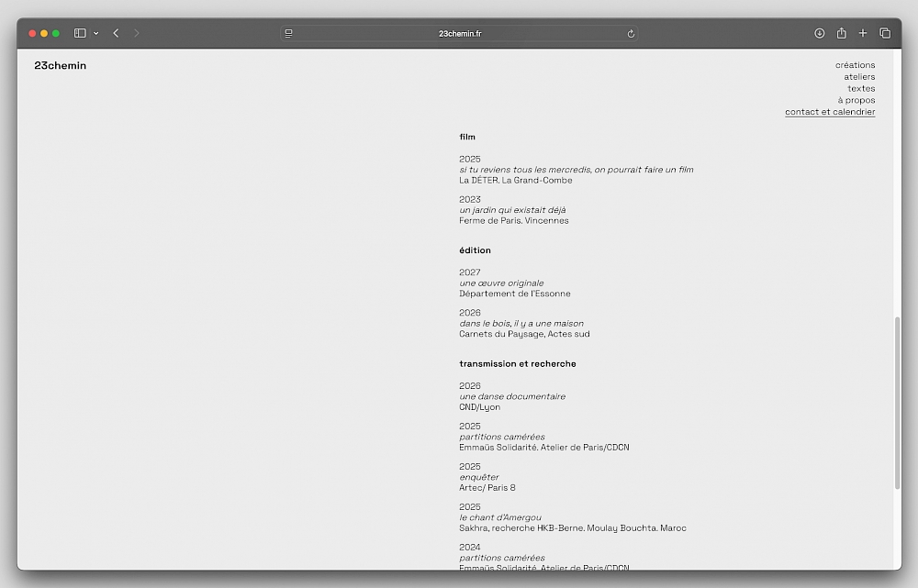Screen dimensions: 918x588
Task: Click the green full-screen window button
Action: click(x=56, y=33)
